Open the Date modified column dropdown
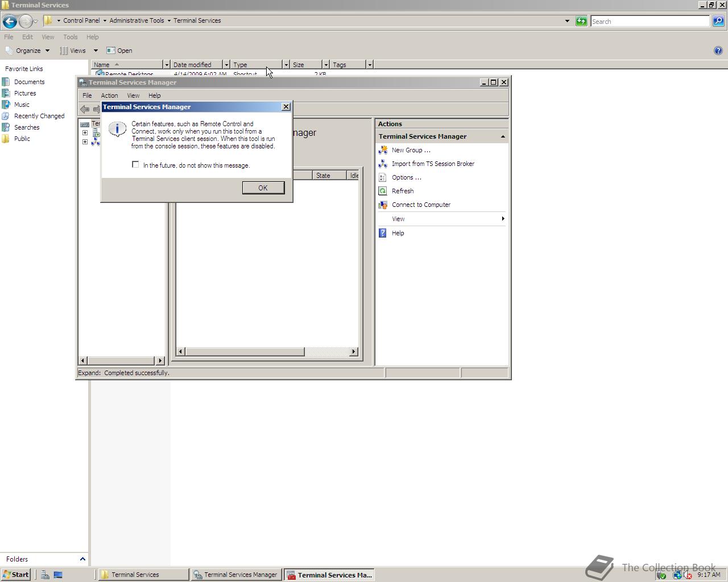Image resolution: width=728 pixels, height=582 pixels. pyautogui.click(x=226, y=65)
